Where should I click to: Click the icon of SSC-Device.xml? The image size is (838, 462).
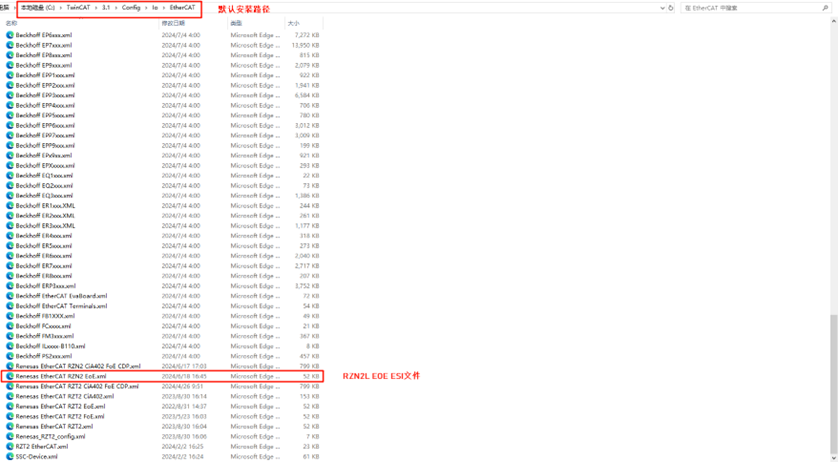click(10, 457)
